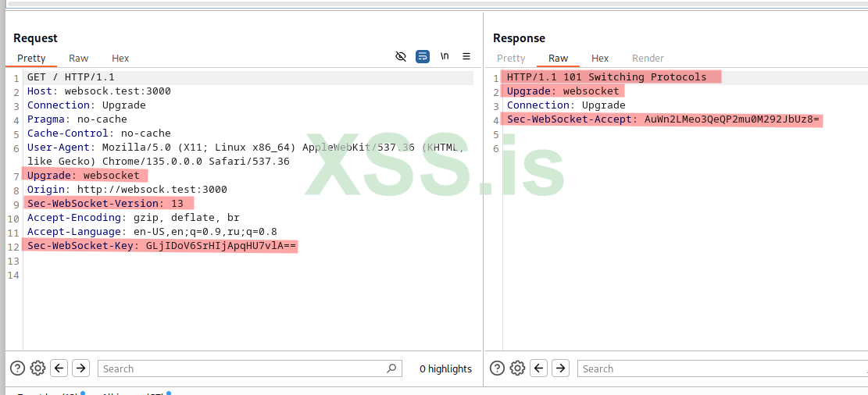This screenshot has height=395, width=868.
Task: Switch to Response Hex tab
Action: pyautogui.click(x=600, y=58)
